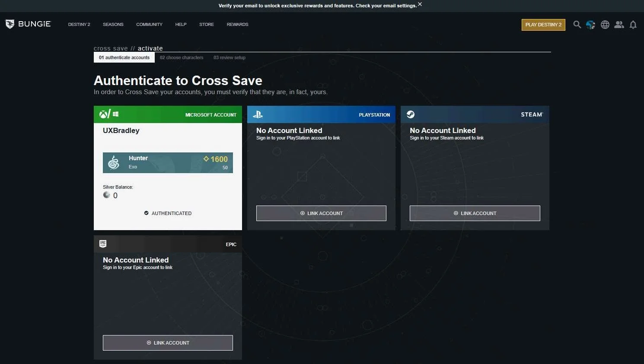Open the Store menu
The width and height of the screenshot is (644, 364).
(x=207, y=25)
